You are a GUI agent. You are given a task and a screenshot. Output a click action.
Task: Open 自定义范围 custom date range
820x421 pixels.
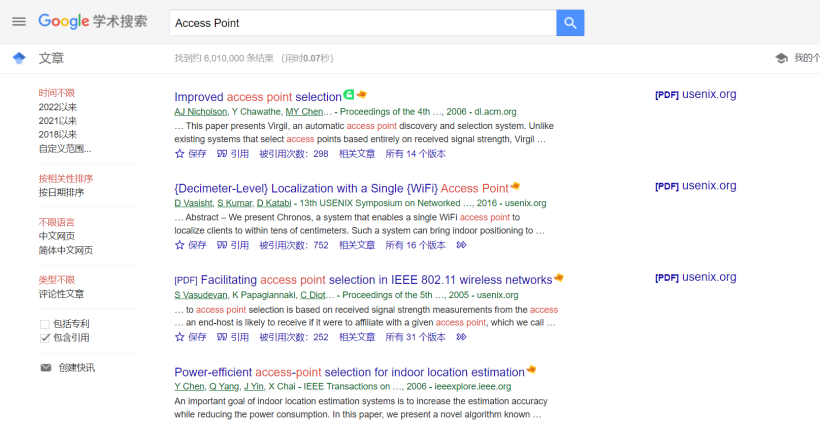(x=65, y=149)
